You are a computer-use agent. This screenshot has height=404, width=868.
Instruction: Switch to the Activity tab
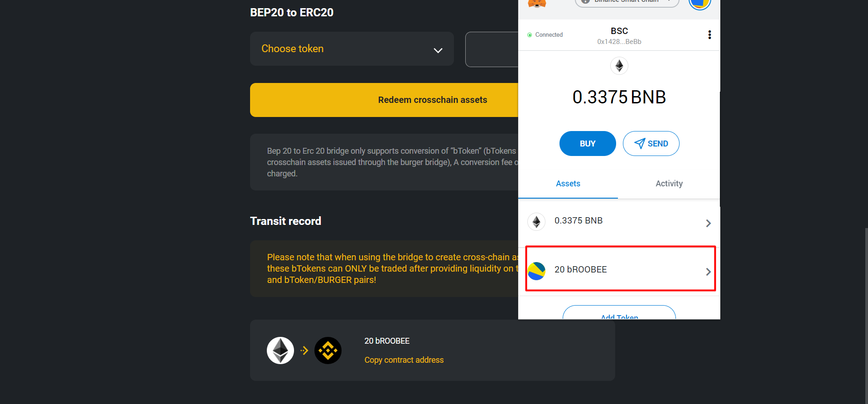coord(669,184)
